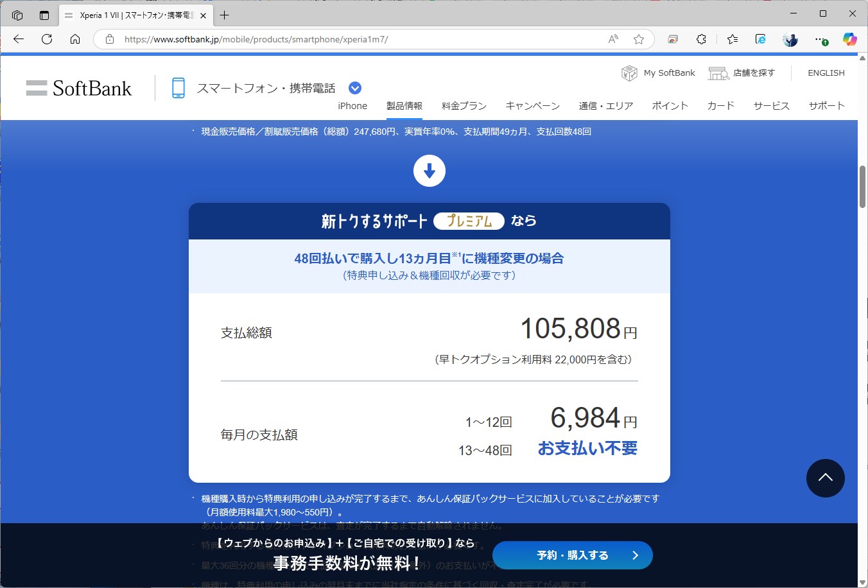Switch site language via the ENGLISH link
Viewport: 868px width, 588px height.
pos(826,73)
